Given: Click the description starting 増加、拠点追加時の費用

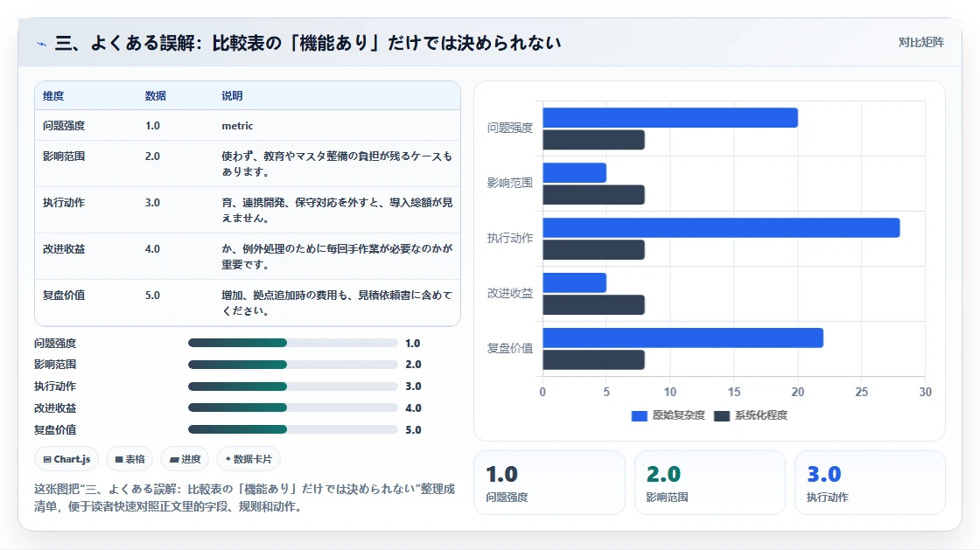Looking at the screenshot, I should (x=337, y=303).
